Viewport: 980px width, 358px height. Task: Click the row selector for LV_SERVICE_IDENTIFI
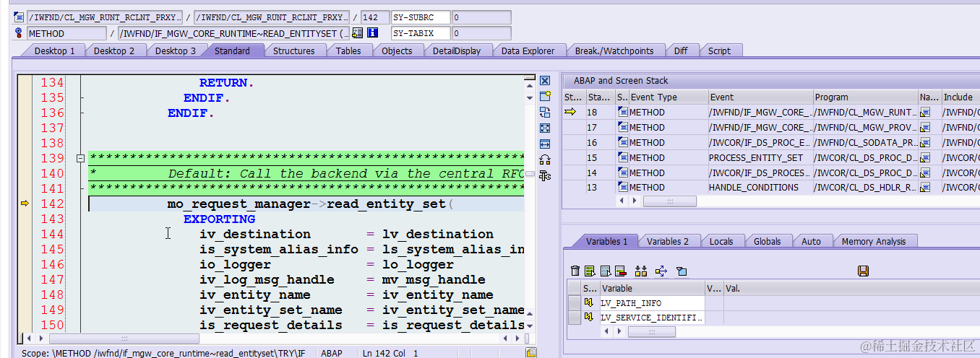point(574,318)
